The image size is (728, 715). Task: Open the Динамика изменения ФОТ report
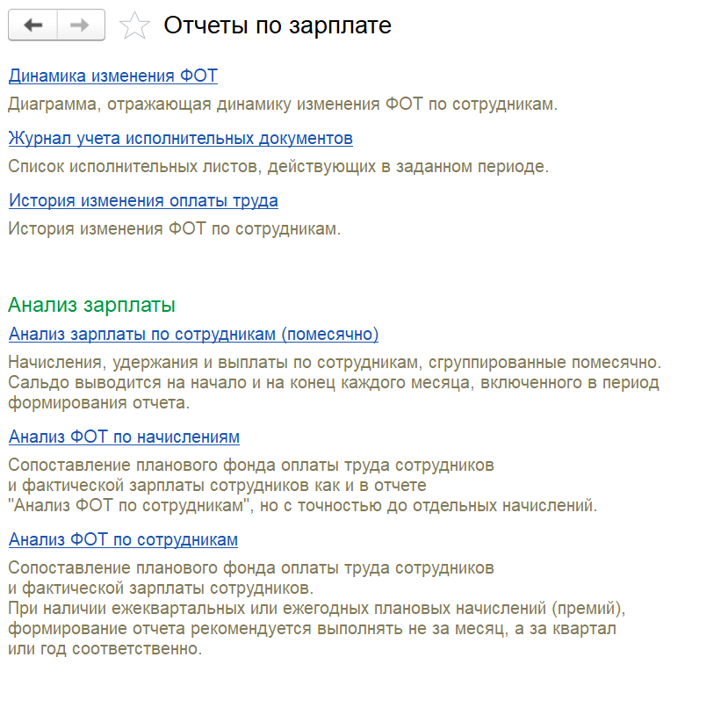pos(112,76)
